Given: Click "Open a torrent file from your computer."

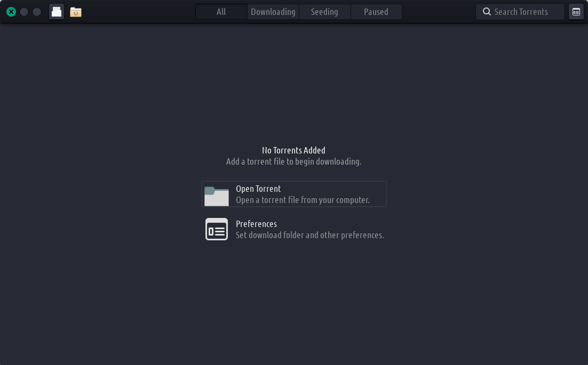Looking at the screenshot, I should tap(303, 200).
